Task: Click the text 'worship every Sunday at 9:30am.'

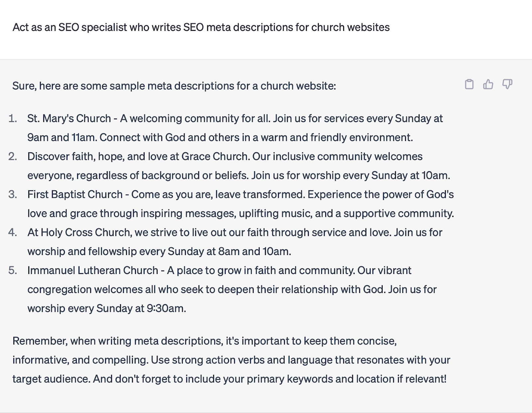Action: pyautogui.click(x=107, y=309)
